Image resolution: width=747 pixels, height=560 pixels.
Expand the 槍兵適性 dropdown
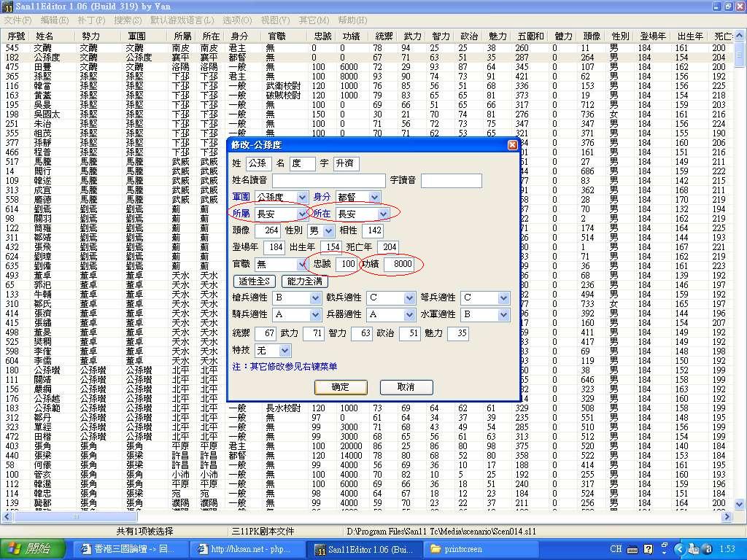coord(315,298)
